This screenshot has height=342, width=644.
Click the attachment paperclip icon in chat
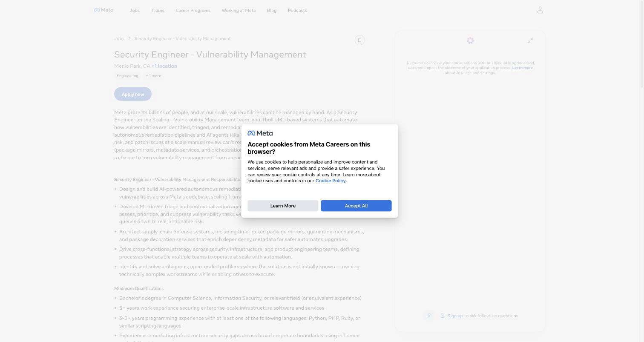(x=428, y=316)
